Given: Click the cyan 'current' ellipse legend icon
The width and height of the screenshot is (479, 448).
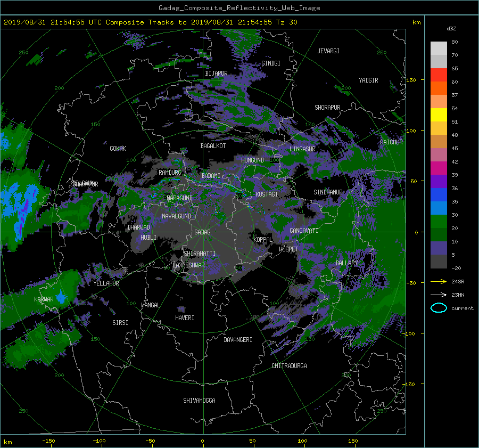Looking at the screenshot, I should [x=439, y=308].
